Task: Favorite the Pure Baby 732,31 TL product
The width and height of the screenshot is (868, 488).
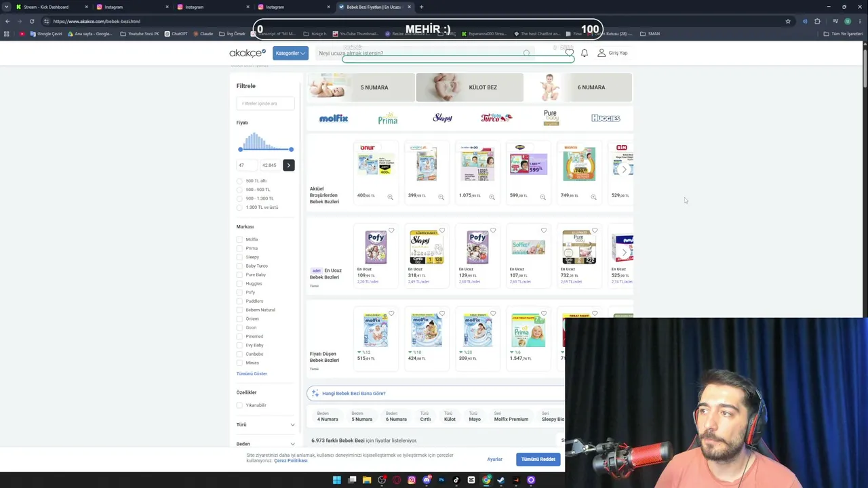Action: [595, 230]
